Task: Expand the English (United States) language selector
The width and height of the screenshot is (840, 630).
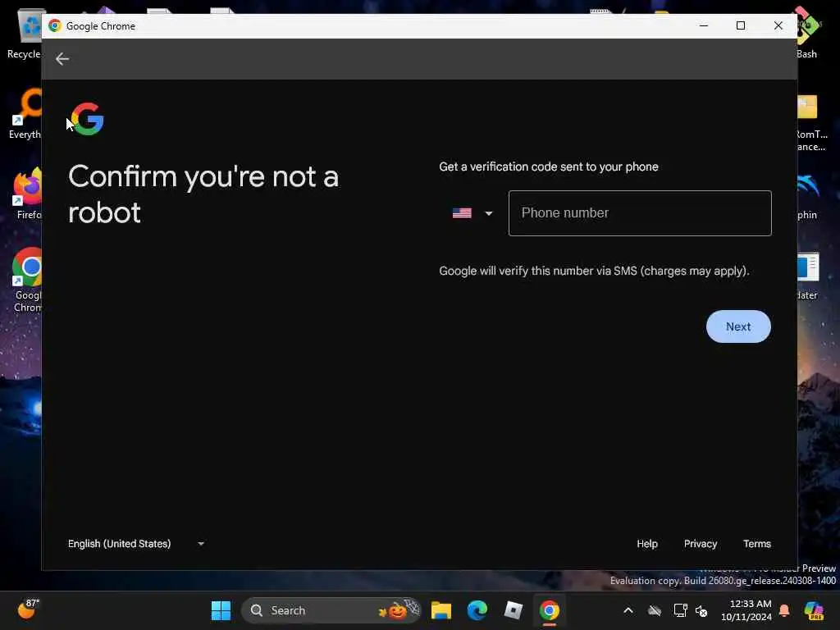Action: point(136,544)
